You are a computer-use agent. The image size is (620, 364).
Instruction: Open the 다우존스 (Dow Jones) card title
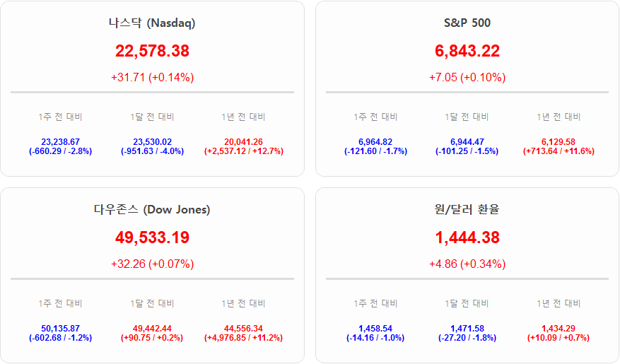[x=152, y=209]
